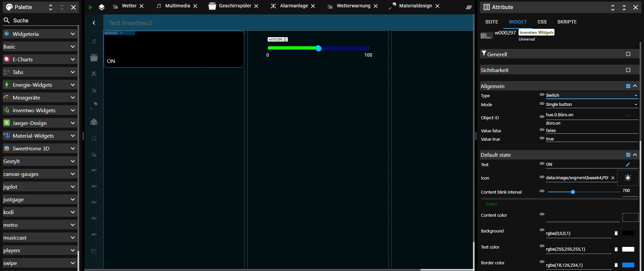Click the ON switch widget on canvas
The height and width of the screenshot is (271, 644).
pyautogui.click(x=174, y=49)
